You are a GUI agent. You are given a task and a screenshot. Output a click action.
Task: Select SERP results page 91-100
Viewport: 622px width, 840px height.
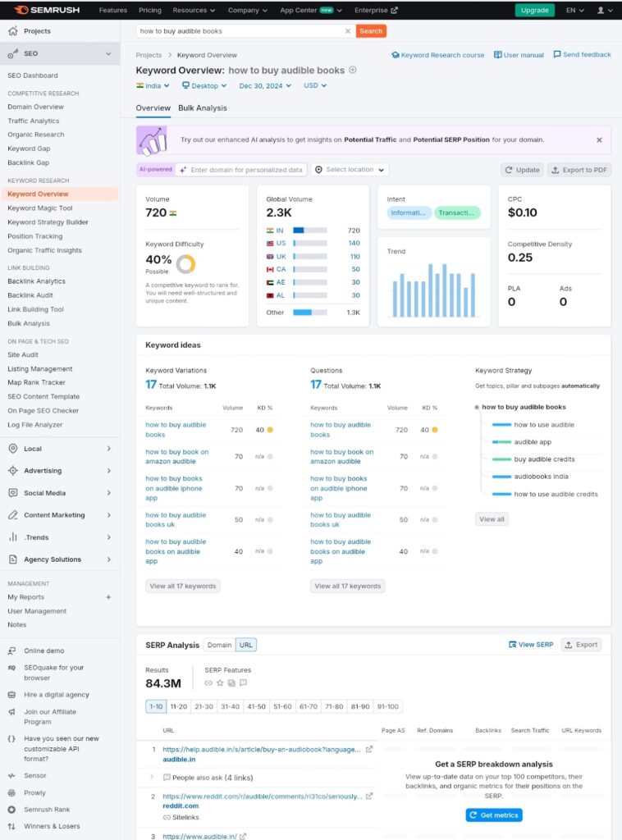(388, 706)
